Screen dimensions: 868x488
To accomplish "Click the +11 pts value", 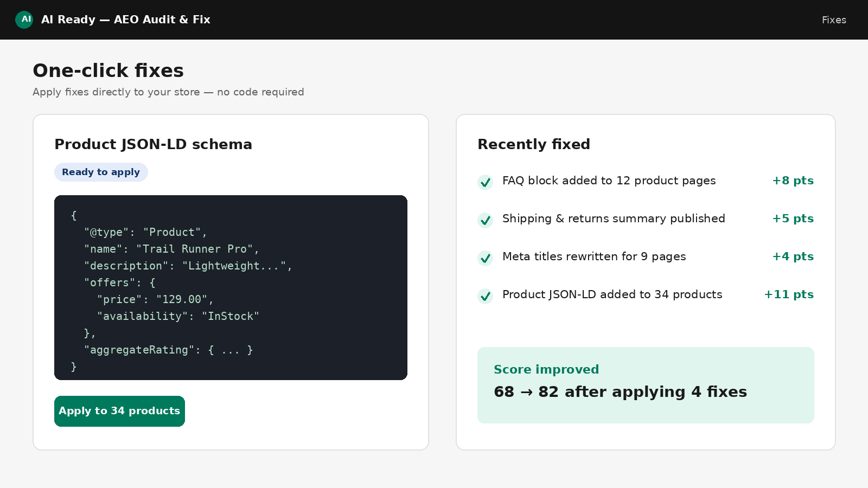I will point(789,294).
